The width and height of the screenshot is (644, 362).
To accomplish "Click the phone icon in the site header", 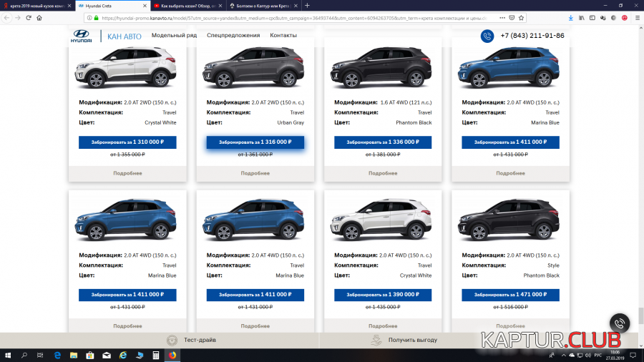I will coord(487,36).
